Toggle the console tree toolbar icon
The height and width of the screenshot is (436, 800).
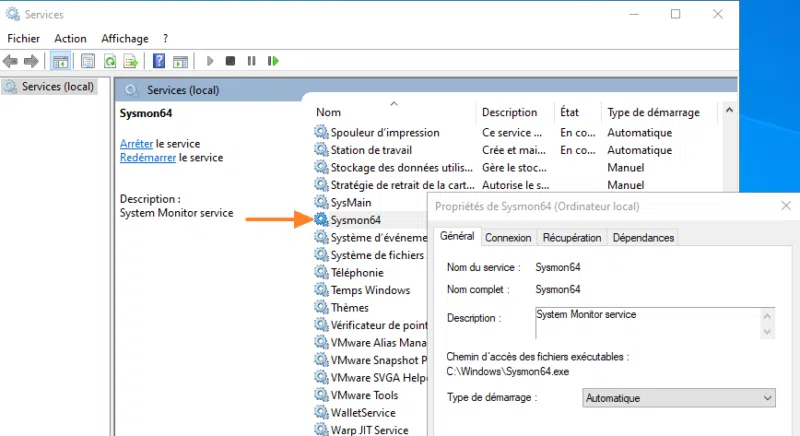pyautogui.click(x=60, y=62)
